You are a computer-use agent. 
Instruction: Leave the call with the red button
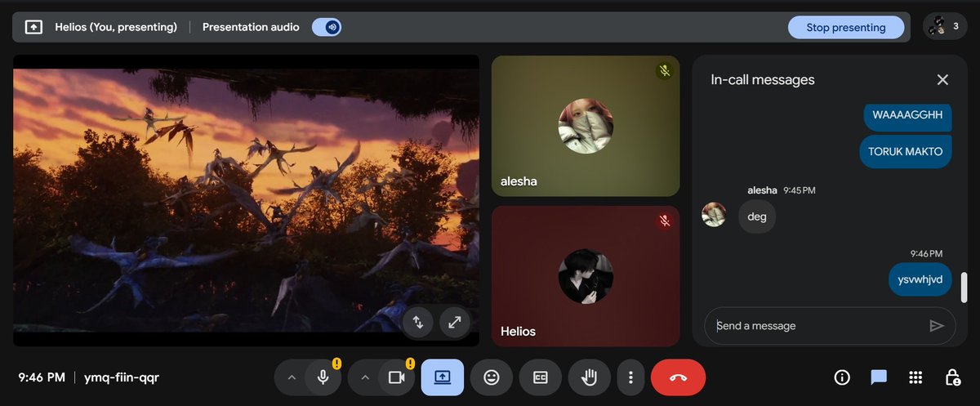pos(679,377)
